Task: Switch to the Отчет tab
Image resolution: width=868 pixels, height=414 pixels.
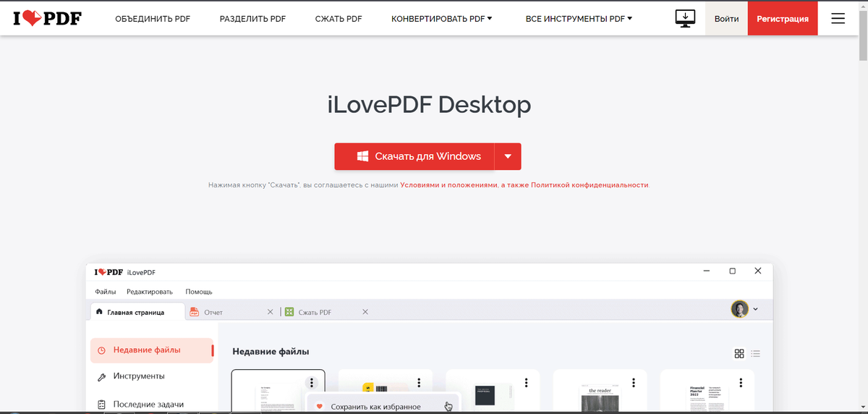Action: pos(213,313)
